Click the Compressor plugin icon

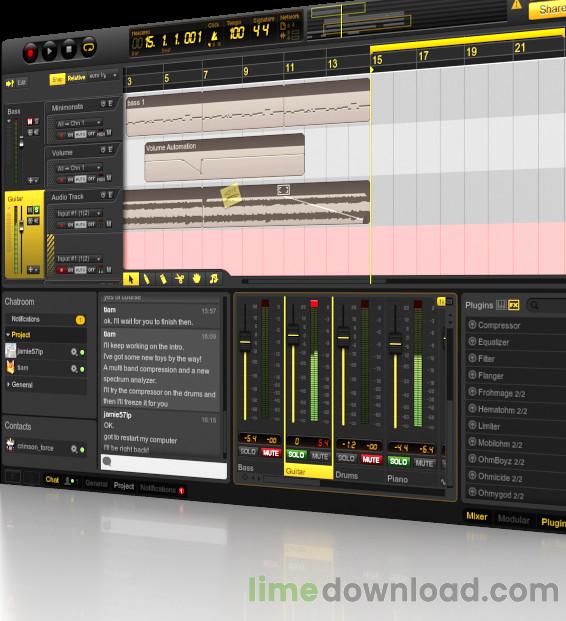click(472, 325)
